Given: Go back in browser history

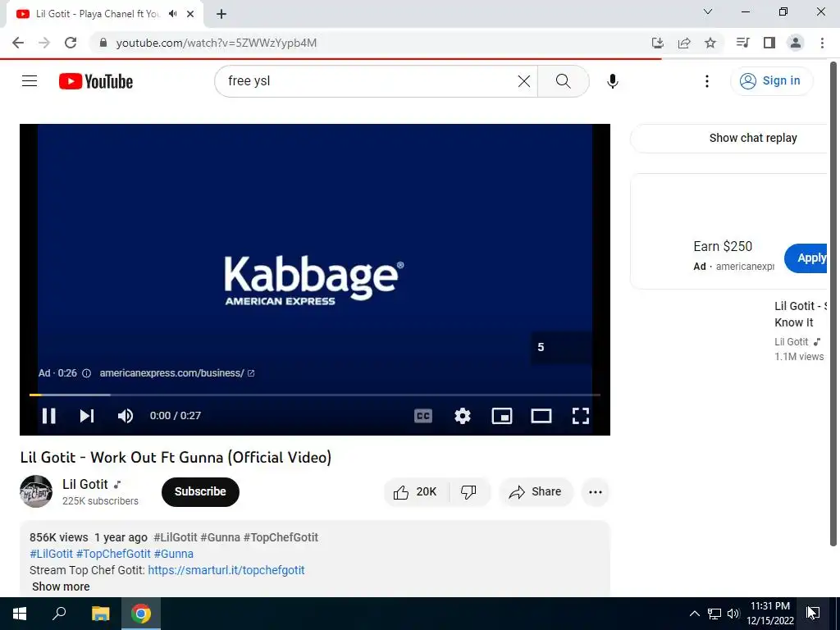Looking at the screenshot, I should (x=18, y=43).
